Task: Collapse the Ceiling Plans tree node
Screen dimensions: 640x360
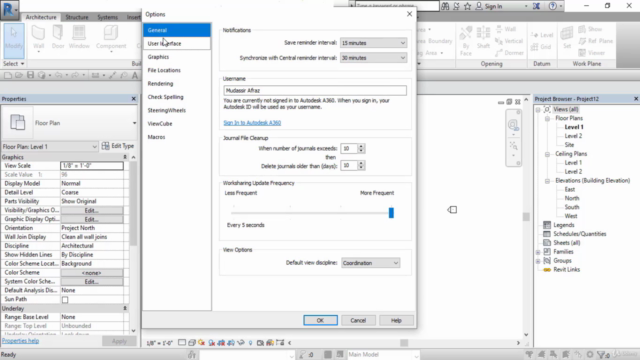Action: pyautogui.click(x=547, y=154)
